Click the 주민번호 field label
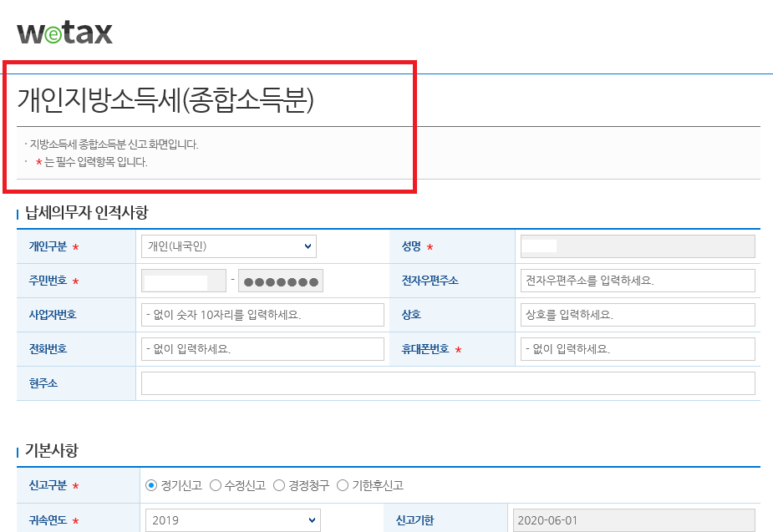The height and width of the screenshot is (532, 773). click(x=48, y=281)
